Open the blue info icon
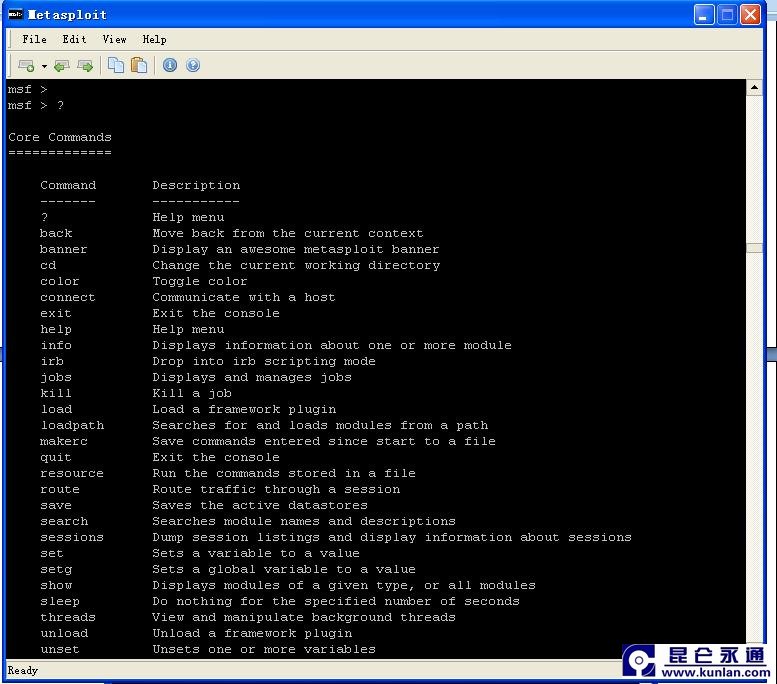Screen dimensions: 777x684 tap(170, 65)
